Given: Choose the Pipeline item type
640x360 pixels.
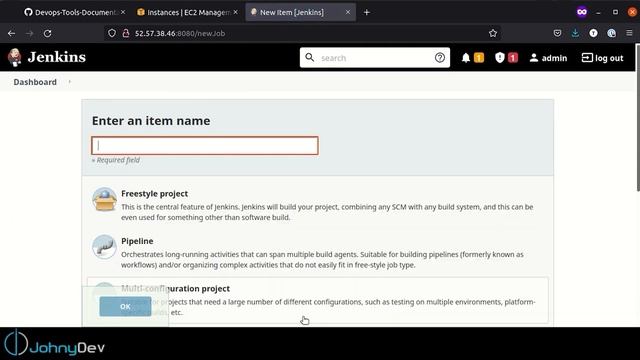Looking at the screenshot, I should click(318, 252).
